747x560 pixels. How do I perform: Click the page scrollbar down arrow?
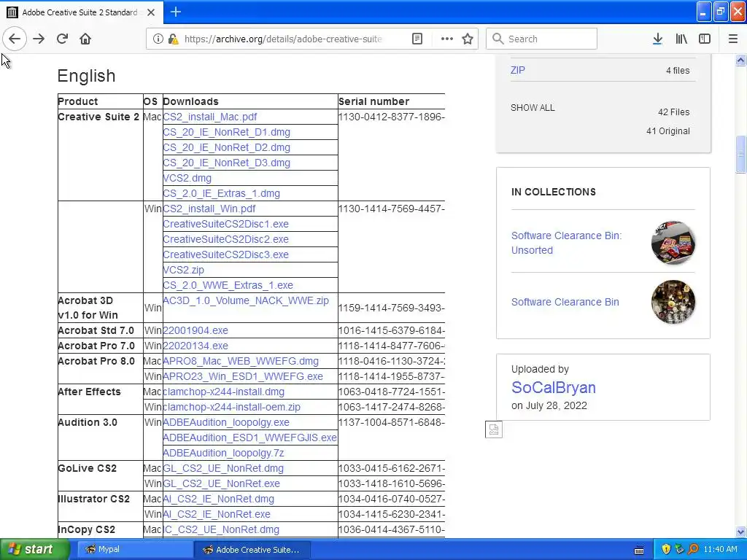point(740,532)
